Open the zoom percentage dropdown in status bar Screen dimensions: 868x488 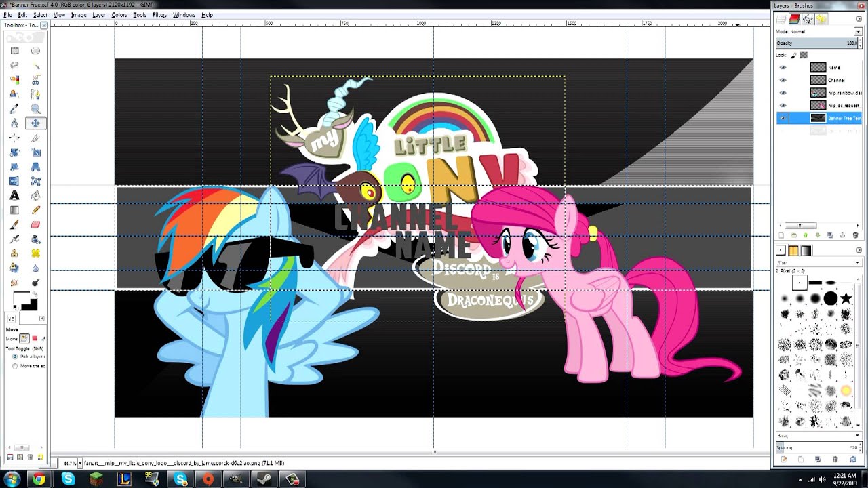click(x=80, y=463)
